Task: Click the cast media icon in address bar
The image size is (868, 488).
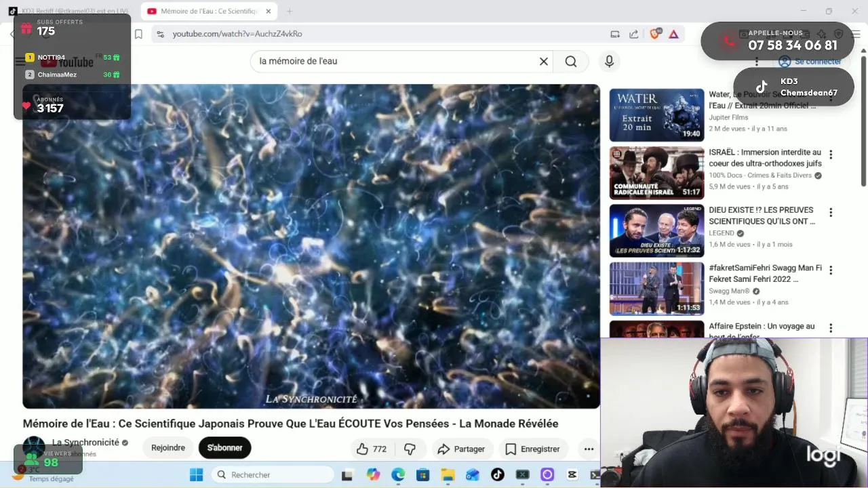Action: 615,34
